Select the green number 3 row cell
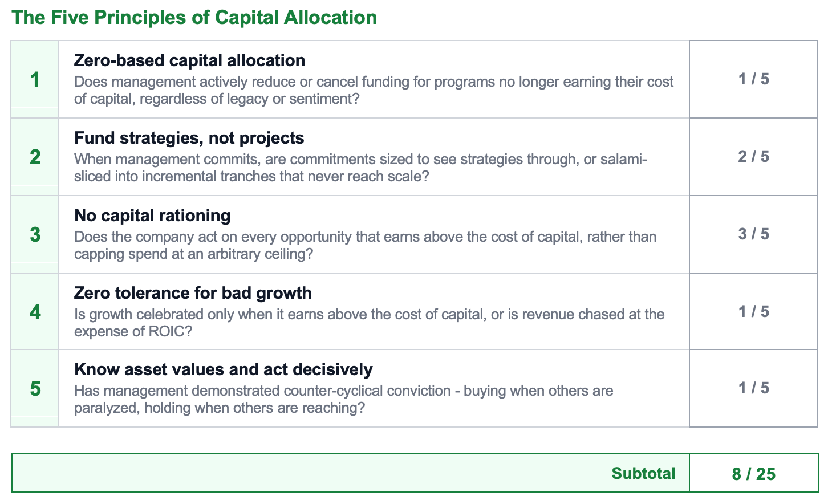 [35, 234]
